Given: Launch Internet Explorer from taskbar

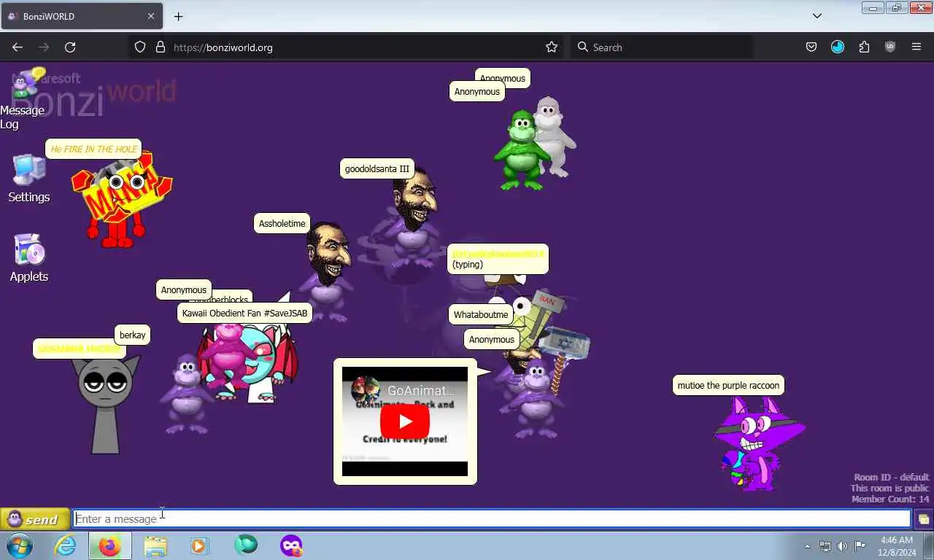Looking at the screenshot, I should coord(65,545).
